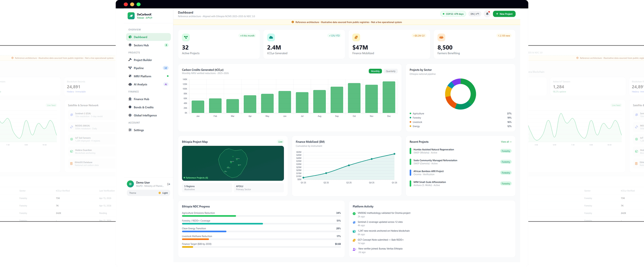
Task: Click the Global Intelligence globe icon
Action: pyautogui.click(x=130, y=115)
